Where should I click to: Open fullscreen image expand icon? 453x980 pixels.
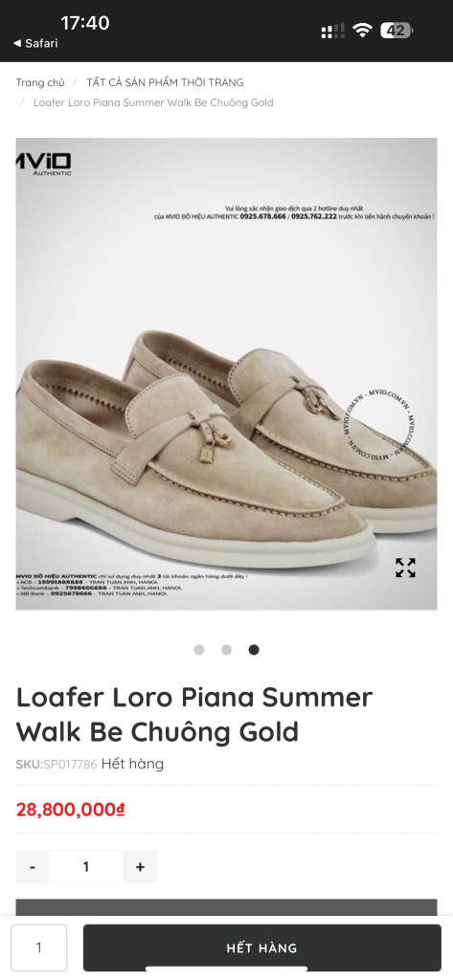point(405,568)
